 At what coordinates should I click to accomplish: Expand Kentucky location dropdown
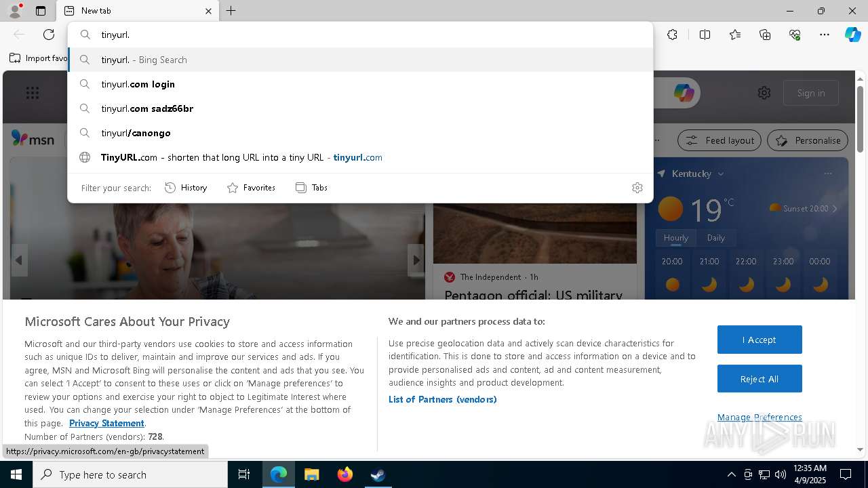(720, 174)
